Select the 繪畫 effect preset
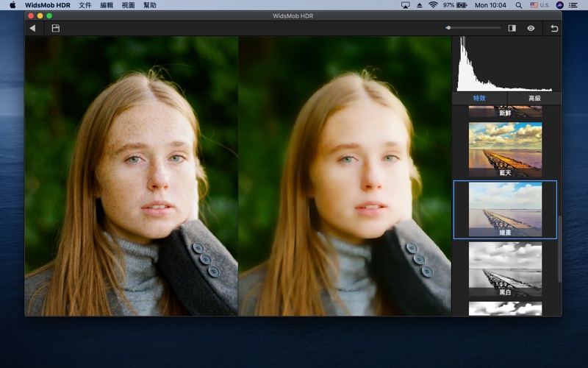Screen dimensions: 588x368 coord(505,209)
